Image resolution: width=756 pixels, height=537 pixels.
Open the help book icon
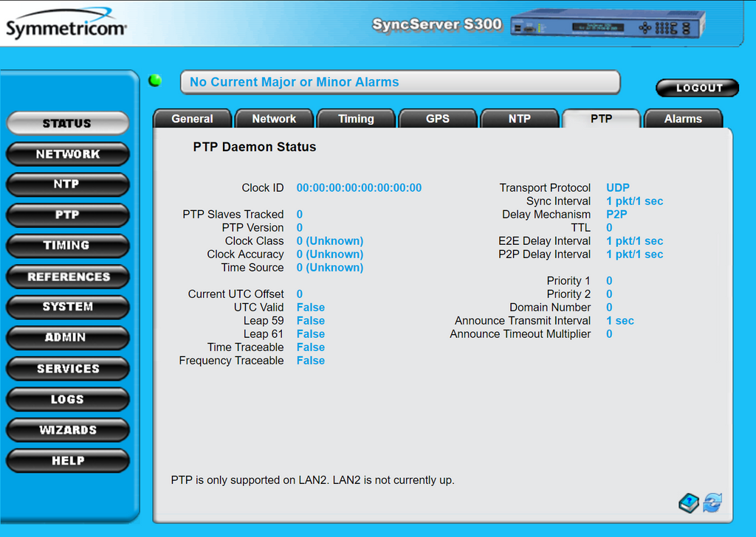coord(688,503)
